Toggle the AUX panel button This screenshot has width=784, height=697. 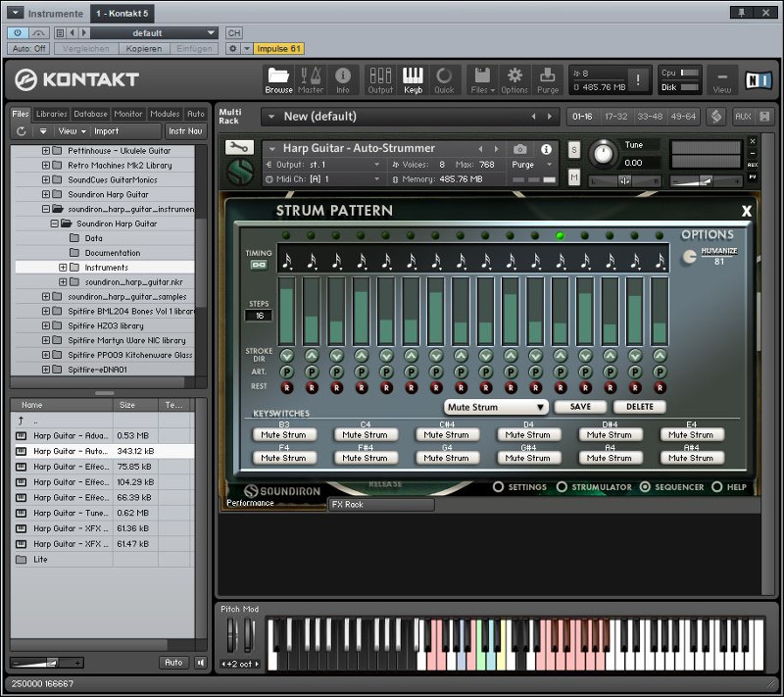(743, 117)
